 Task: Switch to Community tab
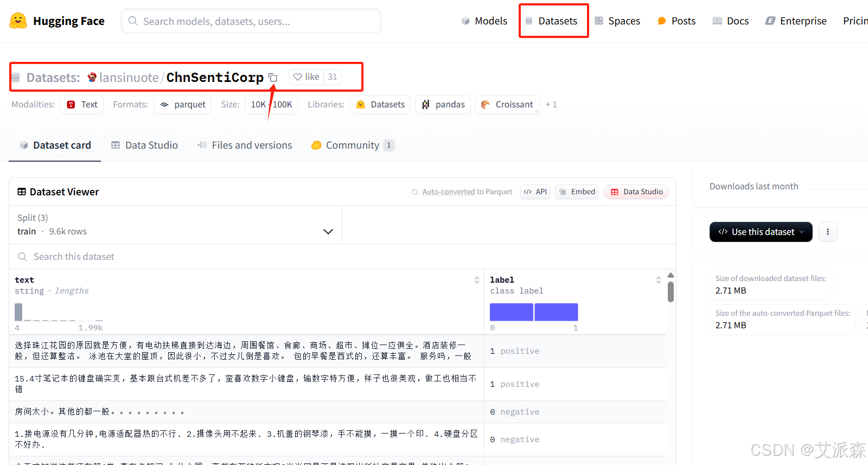point(353,145)
